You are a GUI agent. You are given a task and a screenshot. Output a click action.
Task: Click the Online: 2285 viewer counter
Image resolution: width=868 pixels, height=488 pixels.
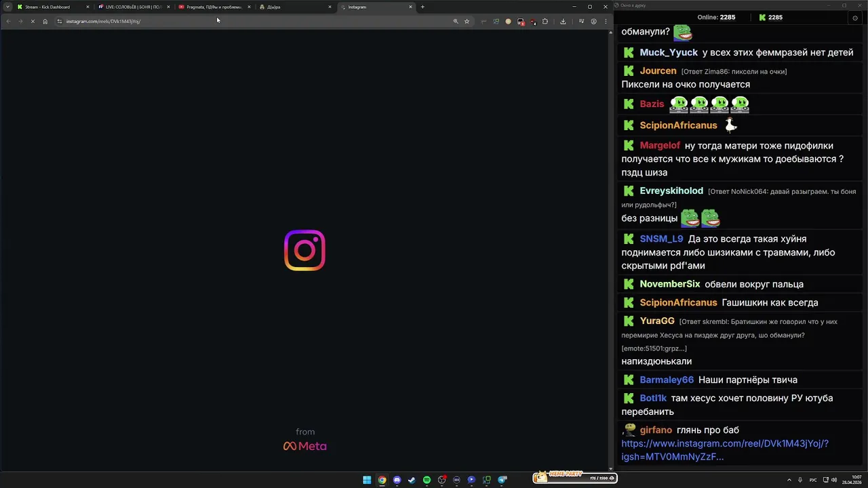point(717,18)
